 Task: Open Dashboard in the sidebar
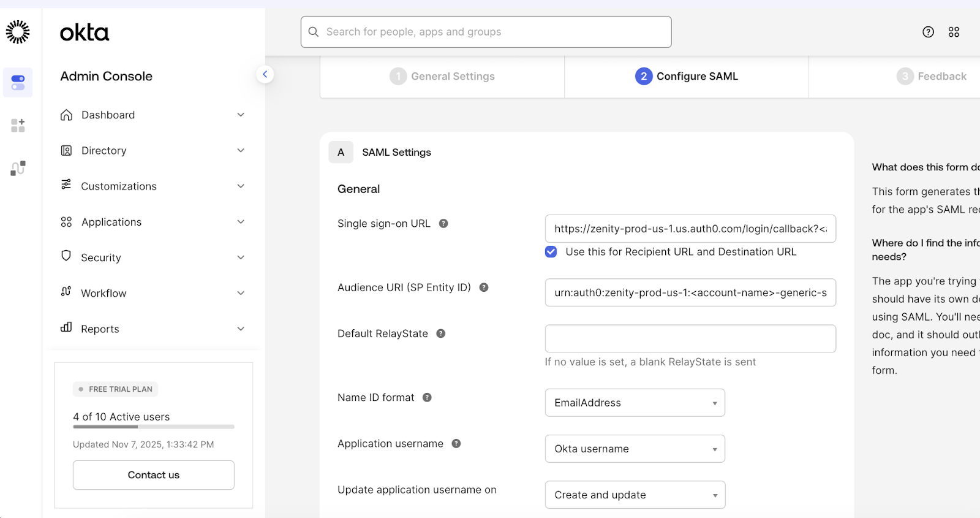coord(153,115)
